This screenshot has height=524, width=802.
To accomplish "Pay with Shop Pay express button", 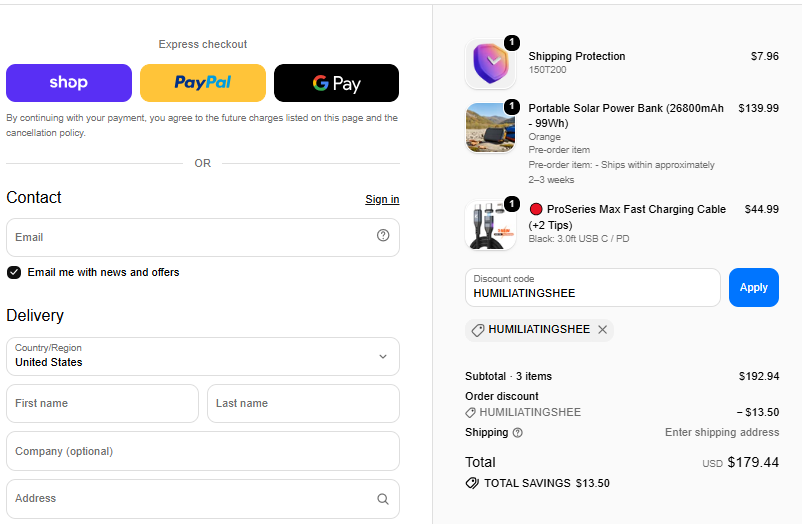I will pyautogui.click(x=69, y=83).
